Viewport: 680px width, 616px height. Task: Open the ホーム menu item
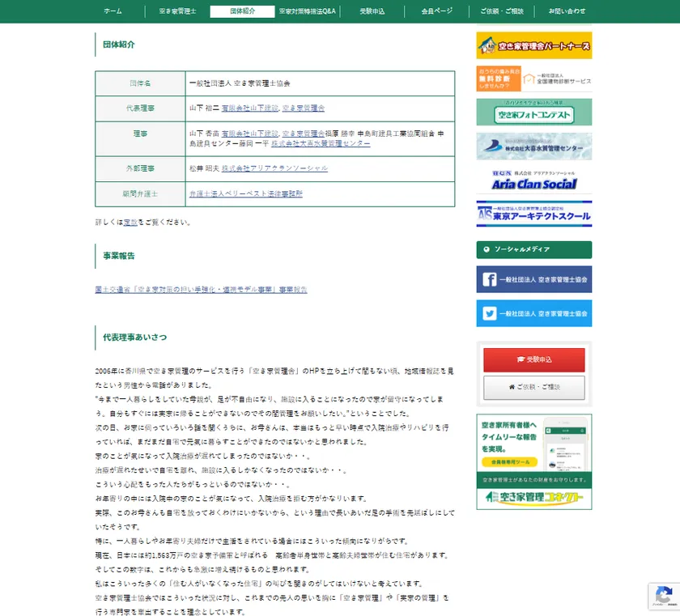(112, 11)
